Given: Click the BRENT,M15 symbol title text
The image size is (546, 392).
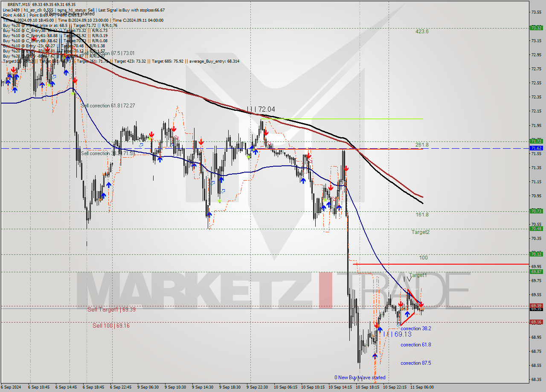Looking at the screenshot, I should (x=20, y=4).
